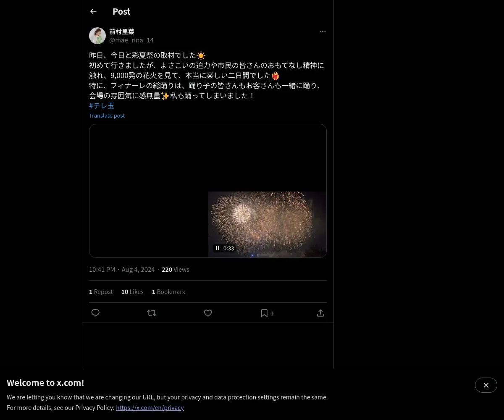Screen dimensions: 504x420
Task: Open the share post icon
Action: (320, 313)
